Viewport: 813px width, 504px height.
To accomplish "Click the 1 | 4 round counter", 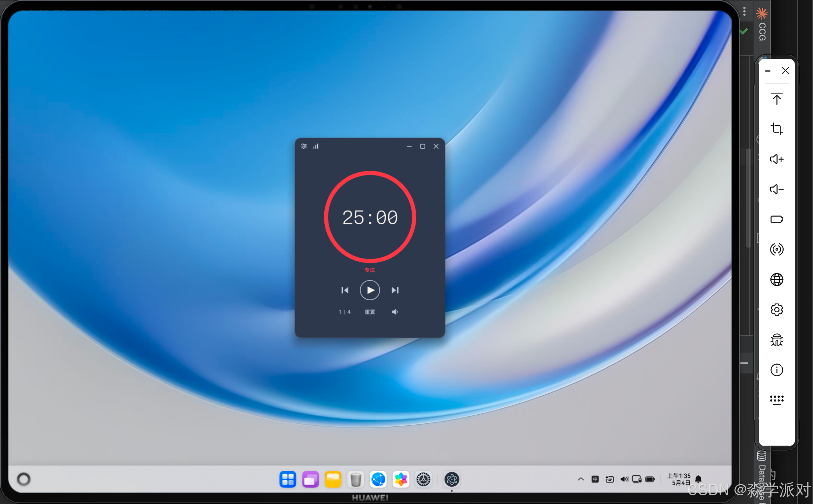I will (x=345, y=312).
